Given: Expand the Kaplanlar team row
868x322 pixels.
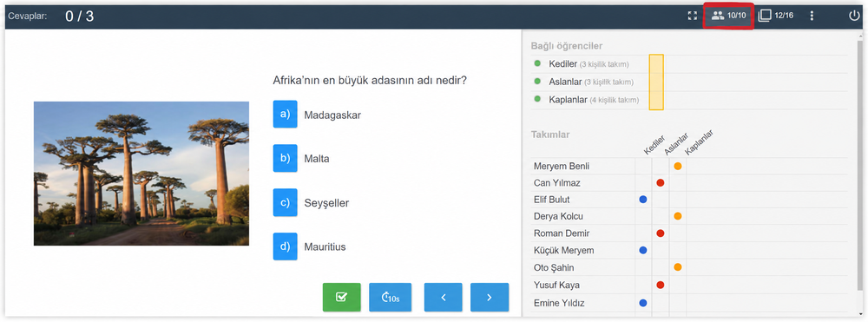Looking at the screenshot, I should point(688,100).
